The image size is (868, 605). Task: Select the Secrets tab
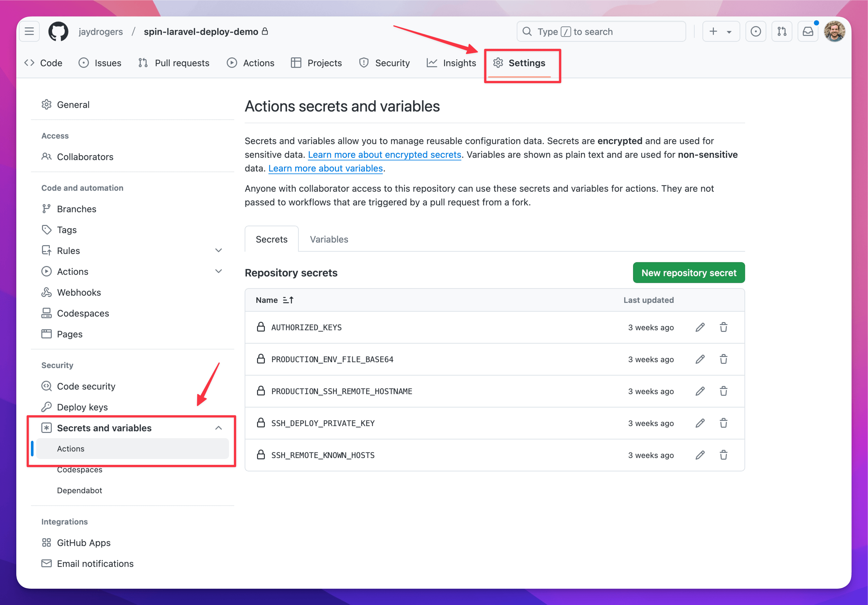[271, 239]
